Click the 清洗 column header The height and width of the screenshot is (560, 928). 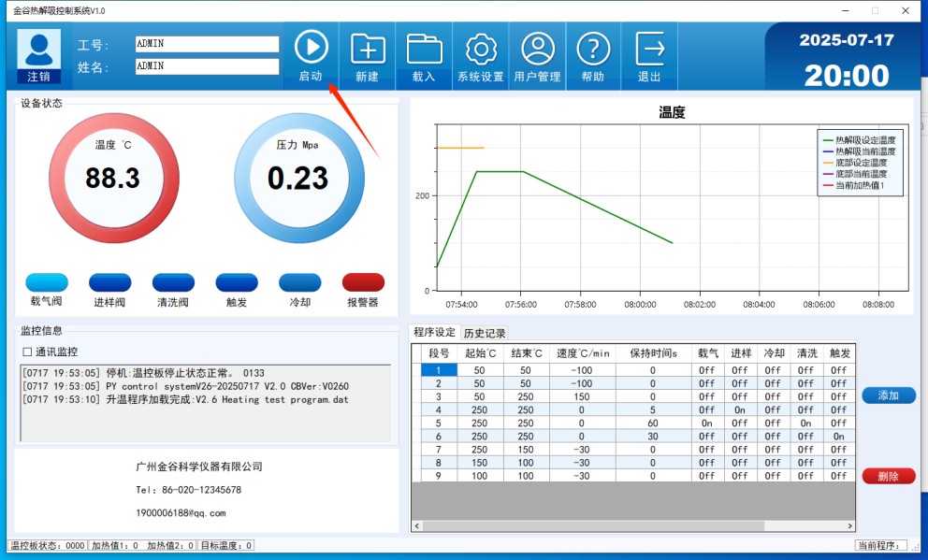806,353
